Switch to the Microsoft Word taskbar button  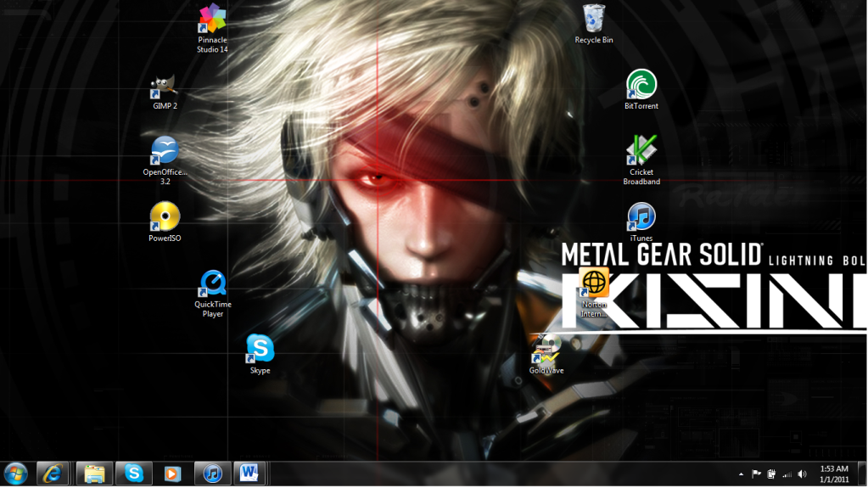pos(249,474)
